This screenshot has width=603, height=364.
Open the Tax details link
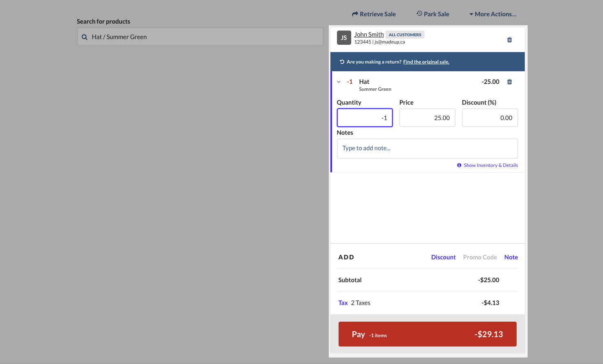tap(343, 303)
